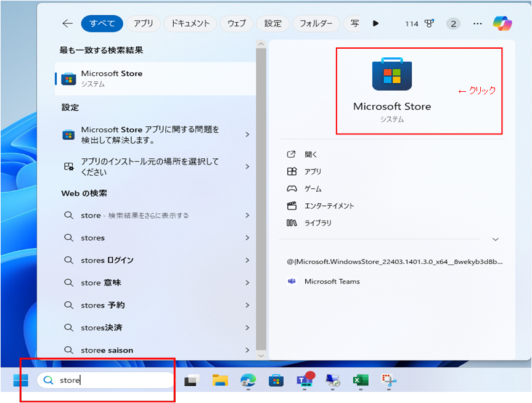Open the three-dot options menu
This screenshot has width=532, height=403.
tap(477, 24)
